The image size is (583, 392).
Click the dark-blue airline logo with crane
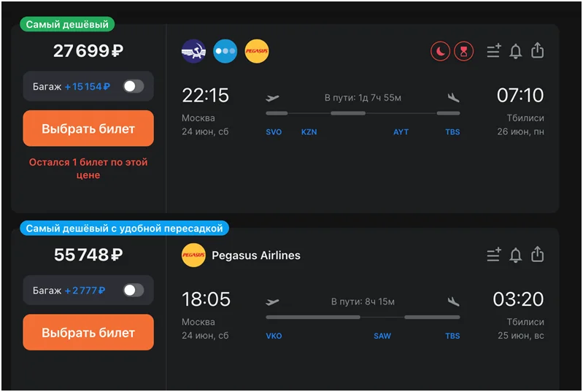pyautogui.click(x=193, y=51)
